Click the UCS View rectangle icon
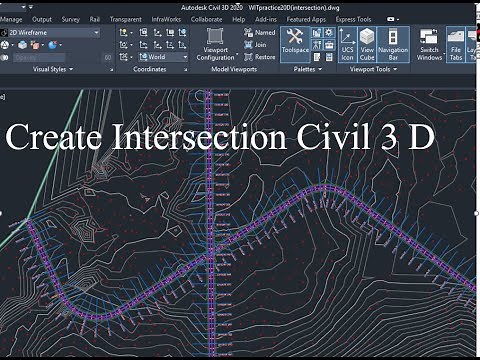The width and height of the screenshot is (480, 360). click(170, 32)
